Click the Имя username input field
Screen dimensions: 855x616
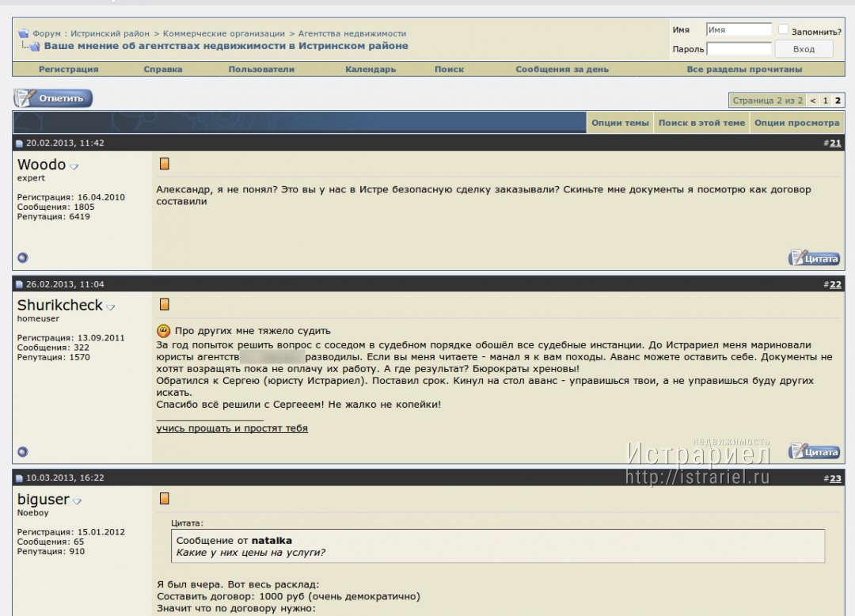pos(739,30)
